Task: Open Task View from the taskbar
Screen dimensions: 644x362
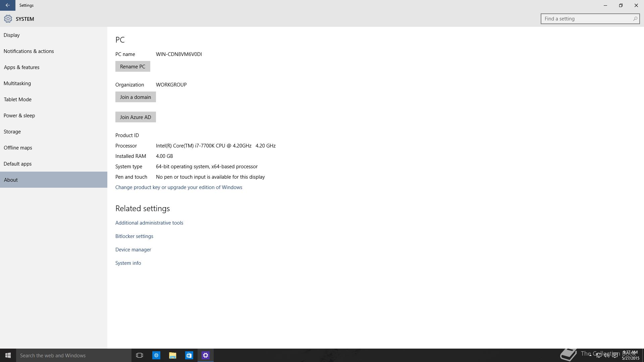Action: point(140,355)
